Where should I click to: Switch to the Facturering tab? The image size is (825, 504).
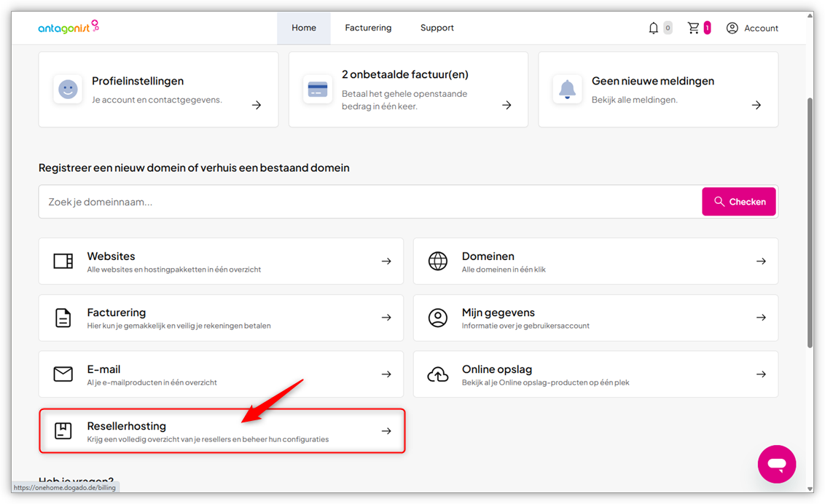[368, 28]
